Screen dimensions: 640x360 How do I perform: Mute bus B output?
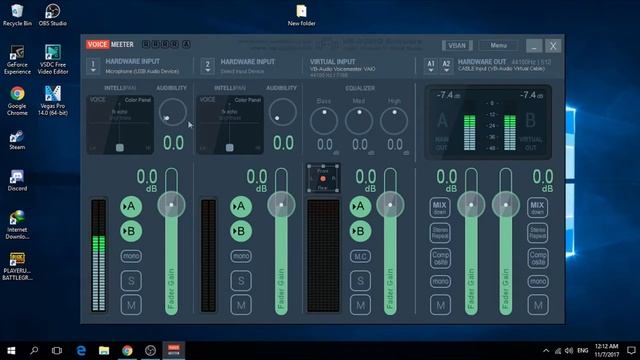[538, 305]
